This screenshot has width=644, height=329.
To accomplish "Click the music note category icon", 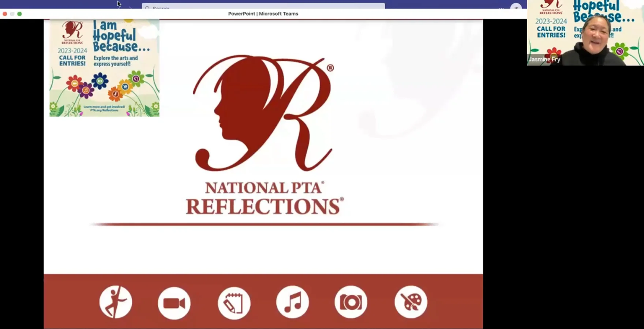I will 292,302.
